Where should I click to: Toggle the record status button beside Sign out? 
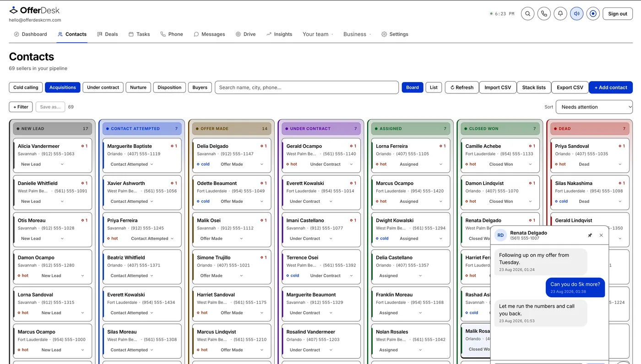[x=593, y=14]
